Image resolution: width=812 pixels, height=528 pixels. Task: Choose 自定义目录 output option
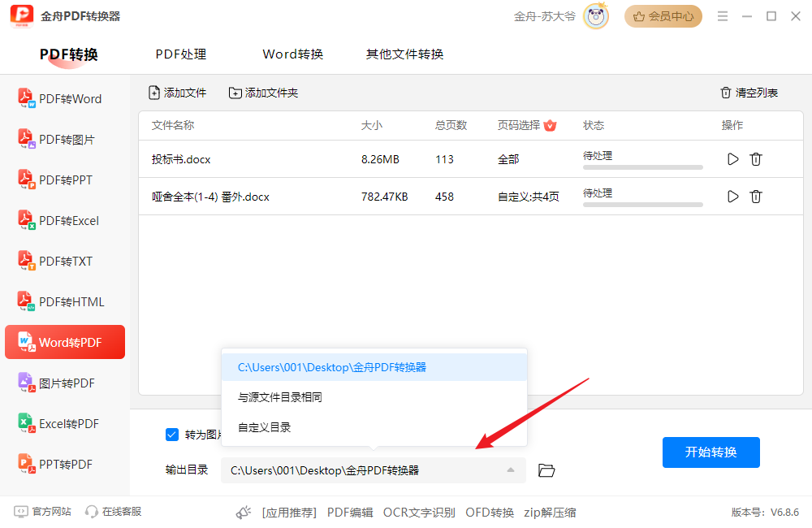click(x=374, y=427)
